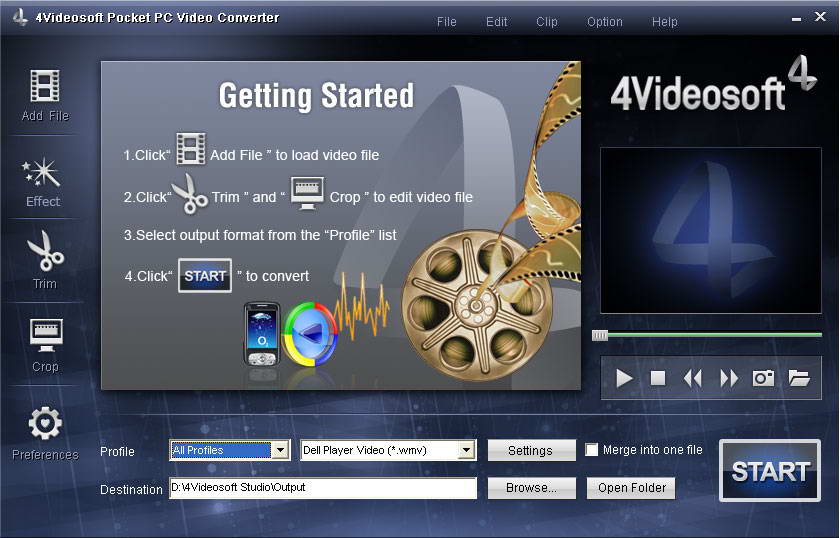Click the green preview progress track

(715, 335)
